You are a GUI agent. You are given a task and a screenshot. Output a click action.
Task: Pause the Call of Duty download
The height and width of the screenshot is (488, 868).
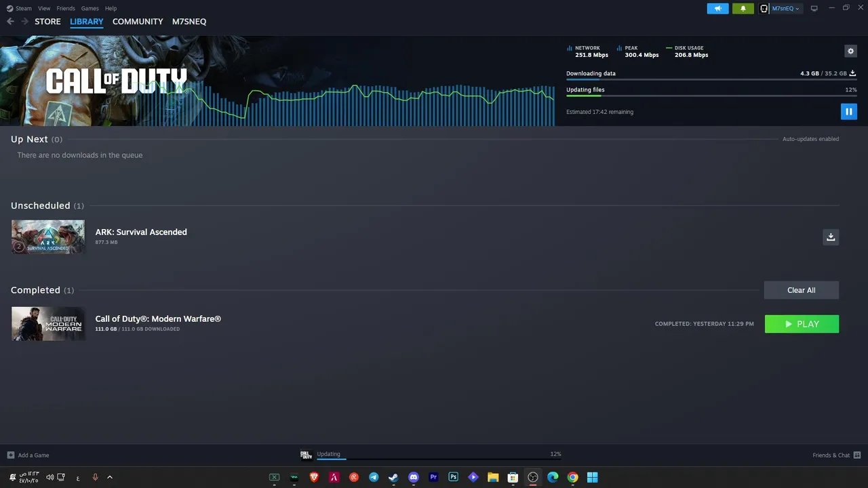click(848, 111)
